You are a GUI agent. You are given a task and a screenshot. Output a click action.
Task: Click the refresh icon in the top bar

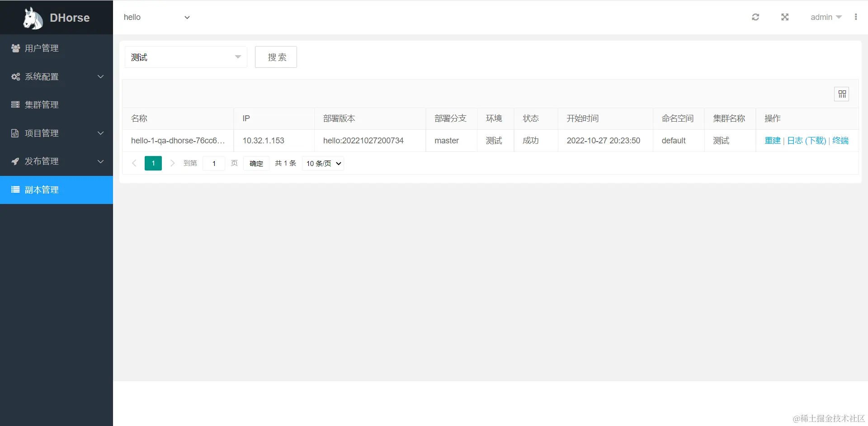[x=755, y=17]
